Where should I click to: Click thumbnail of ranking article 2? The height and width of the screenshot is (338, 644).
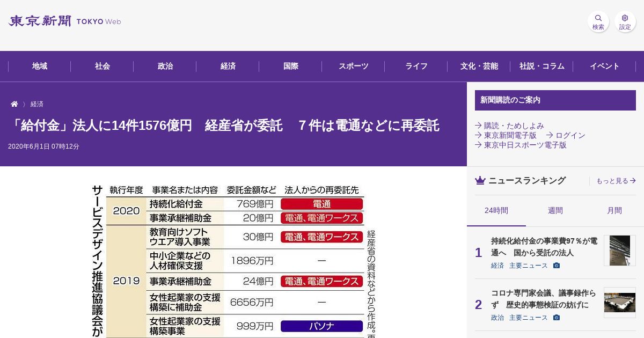pos(620,303)
